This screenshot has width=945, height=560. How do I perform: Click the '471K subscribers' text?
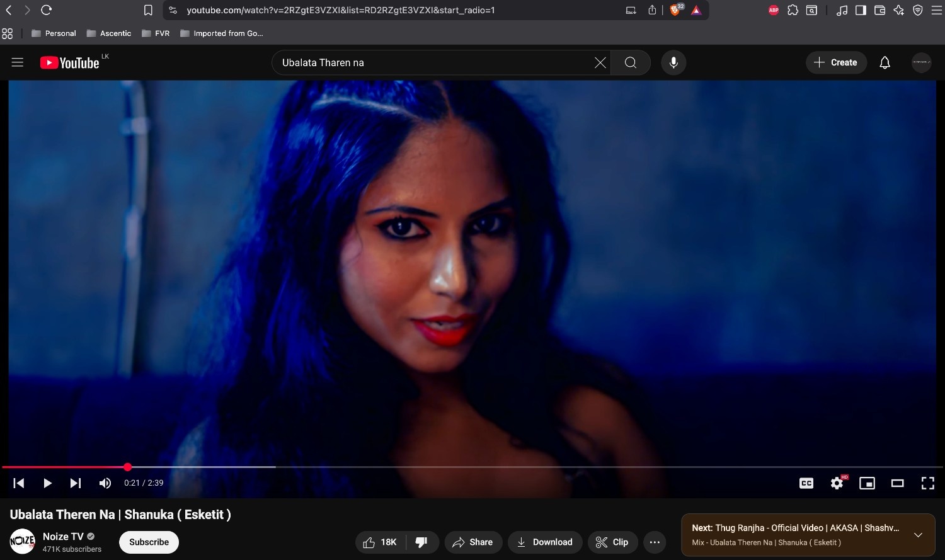tap(72, 549)
